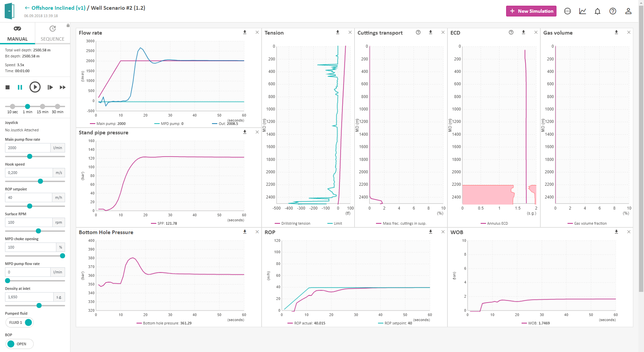Viewport: 644px width, 352px height.
Task: Download the Flow rate chart data
Action: pos(245,32)
